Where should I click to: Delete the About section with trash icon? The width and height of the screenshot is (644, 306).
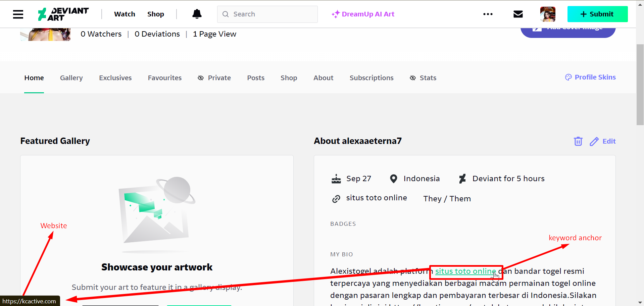click(578, 141)
